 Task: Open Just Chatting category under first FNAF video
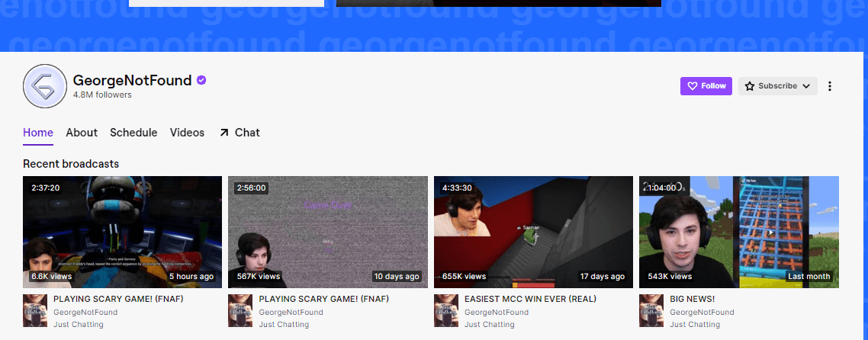[78, 325]
